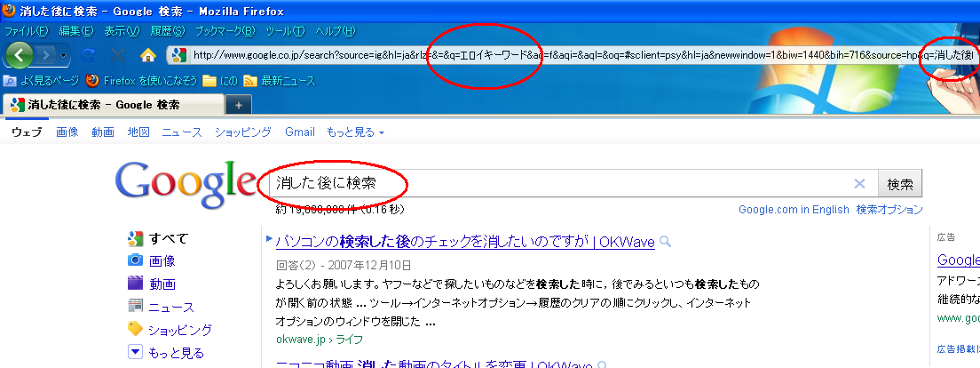This screenshot has height=368, width=980.
Task: Reload the page with the refresh icon
Action: [88, 56]
